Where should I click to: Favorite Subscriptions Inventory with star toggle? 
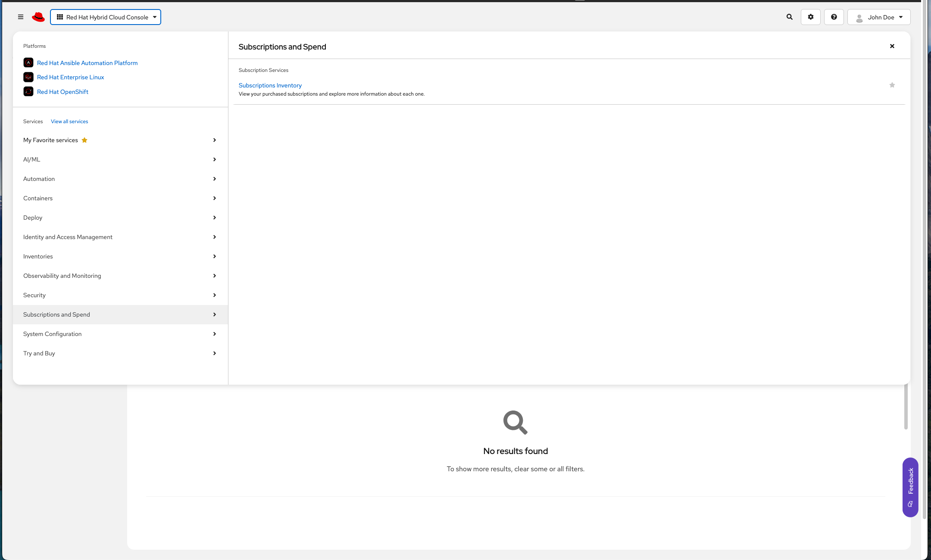point(892,85)
